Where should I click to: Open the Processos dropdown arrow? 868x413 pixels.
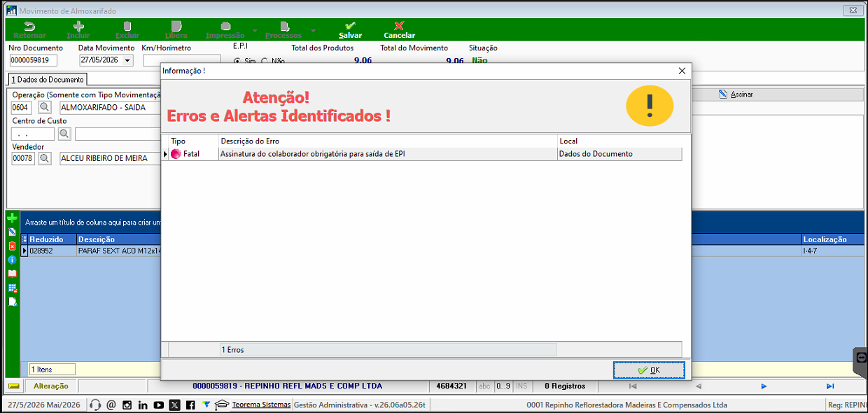pos(312,31)
